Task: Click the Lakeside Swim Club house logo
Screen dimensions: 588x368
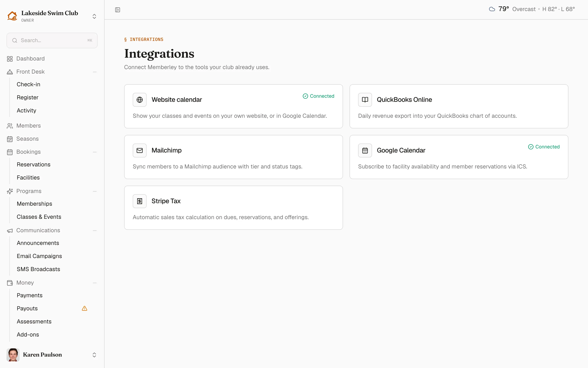Action: (12, 16)
